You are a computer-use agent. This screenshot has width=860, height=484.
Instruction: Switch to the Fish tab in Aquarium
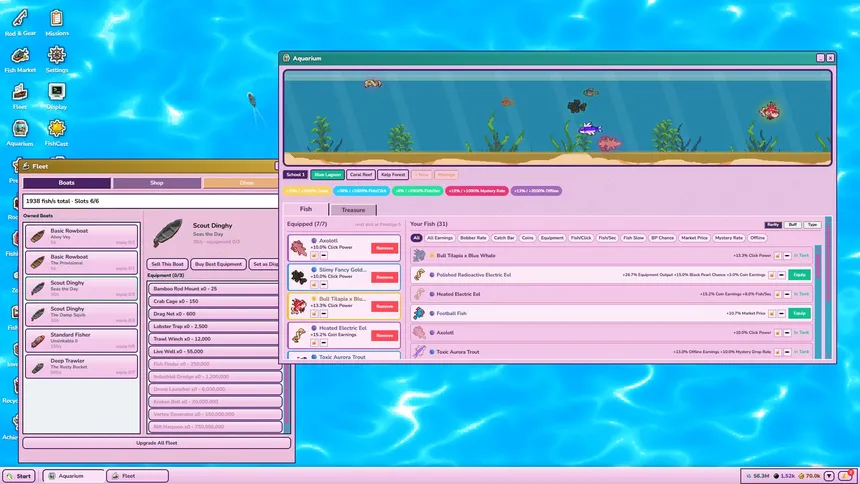(x=306, y=209)
